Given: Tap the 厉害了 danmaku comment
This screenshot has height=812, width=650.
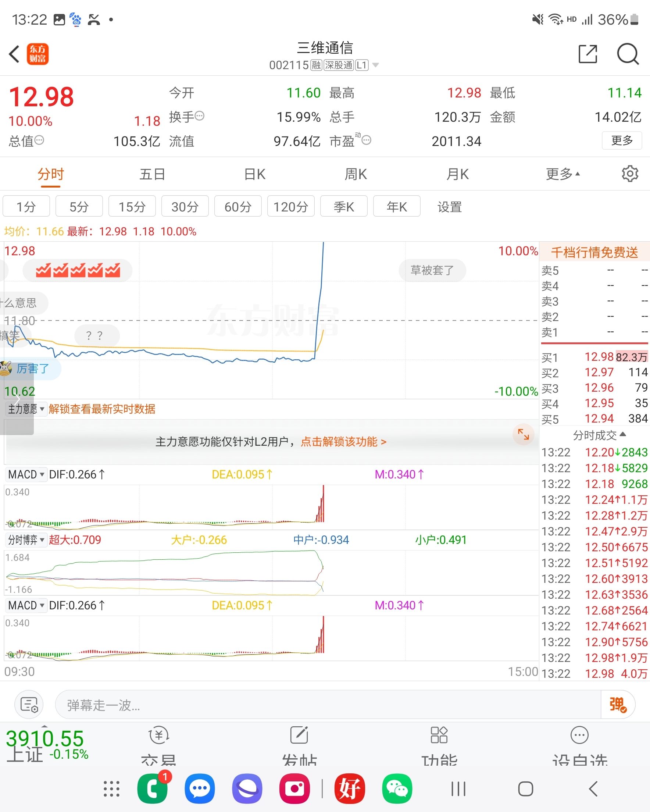Looking at the screenshot, I should (x=30, y=368).
